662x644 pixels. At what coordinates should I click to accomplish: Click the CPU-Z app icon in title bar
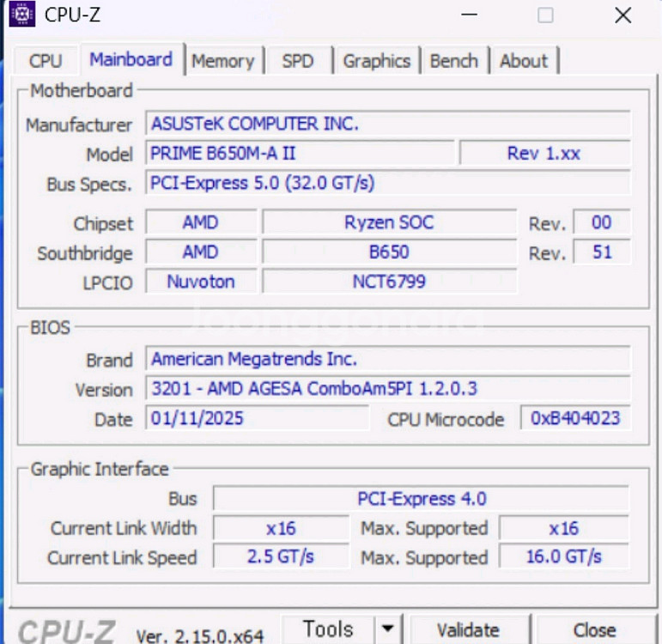22,15
